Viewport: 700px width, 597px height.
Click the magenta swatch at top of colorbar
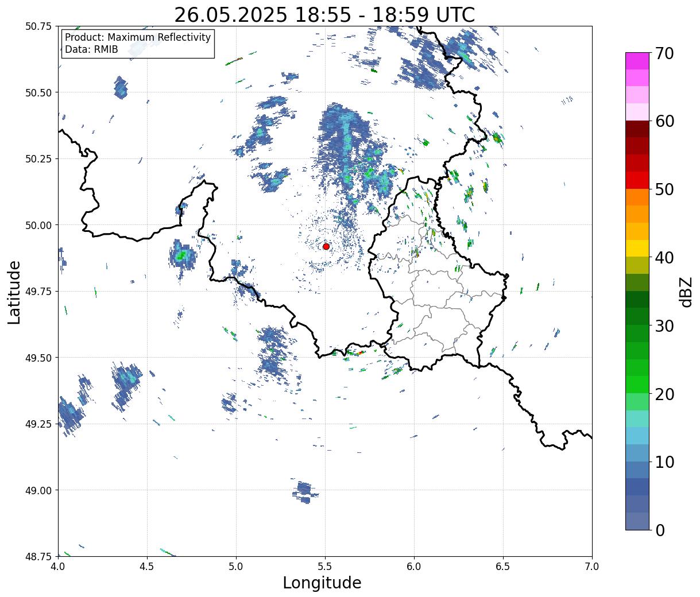coord(637,61)
